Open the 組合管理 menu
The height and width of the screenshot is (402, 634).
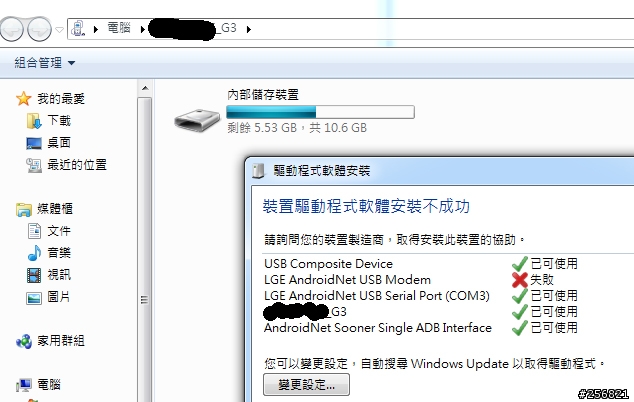(44, 63)
